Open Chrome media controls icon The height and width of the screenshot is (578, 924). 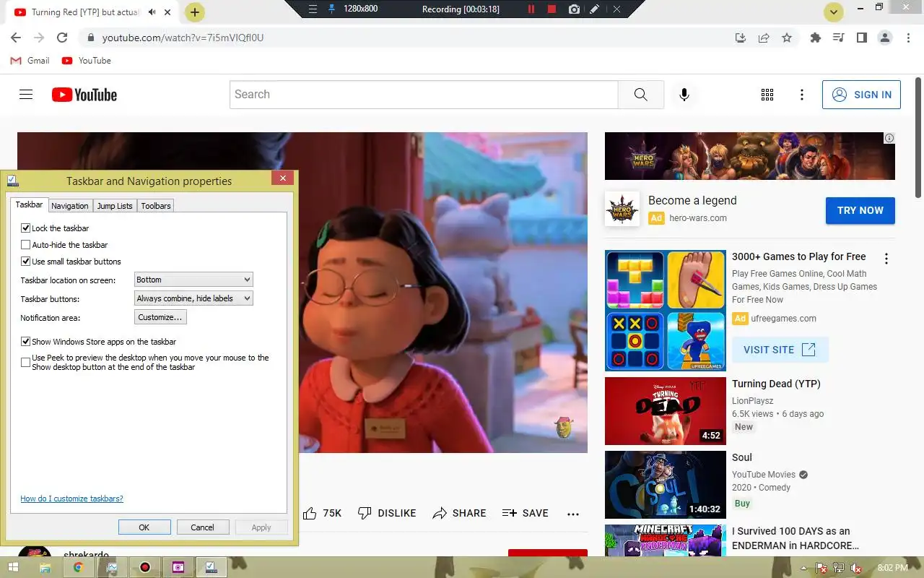(838, 38)
